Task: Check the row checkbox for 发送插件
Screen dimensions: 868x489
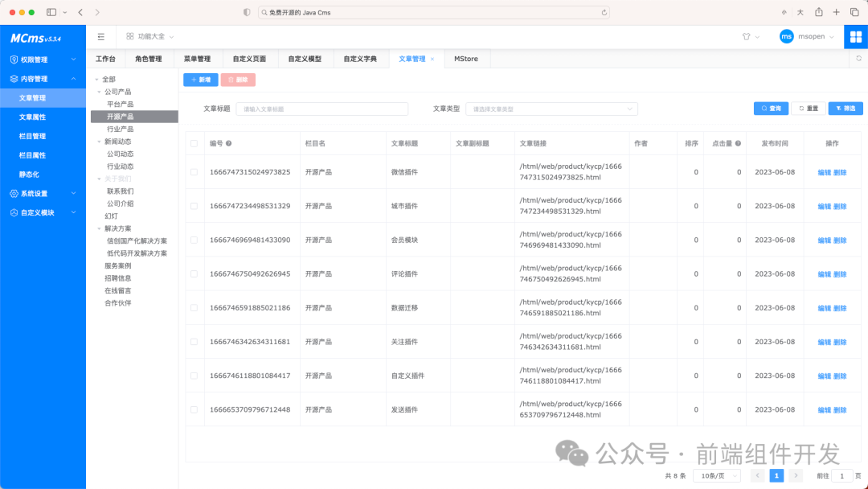Action: pyautogui.click(x=194, y=409)
